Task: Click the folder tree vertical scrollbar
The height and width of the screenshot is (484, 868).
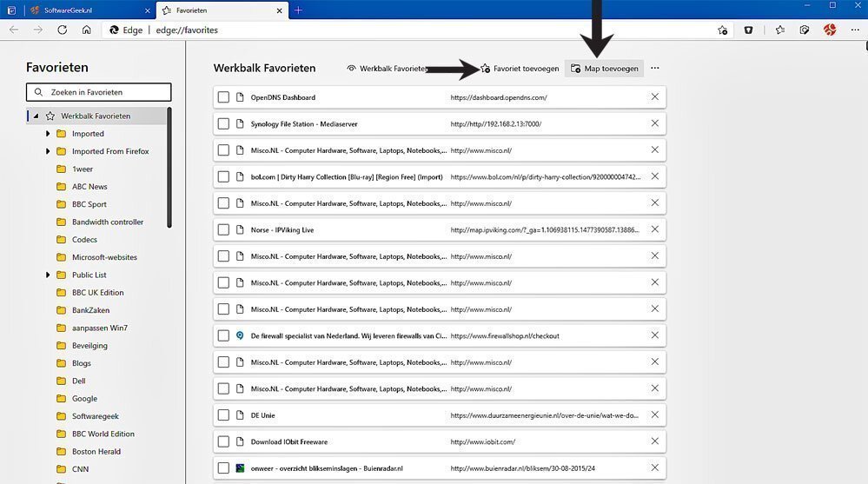Action: coord(169,168)
